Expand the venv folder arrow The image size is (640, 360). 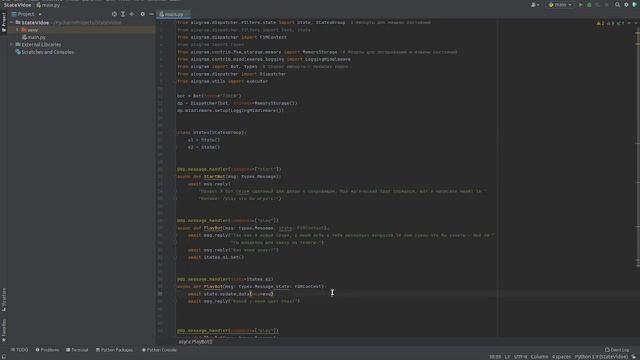(17, 30)
